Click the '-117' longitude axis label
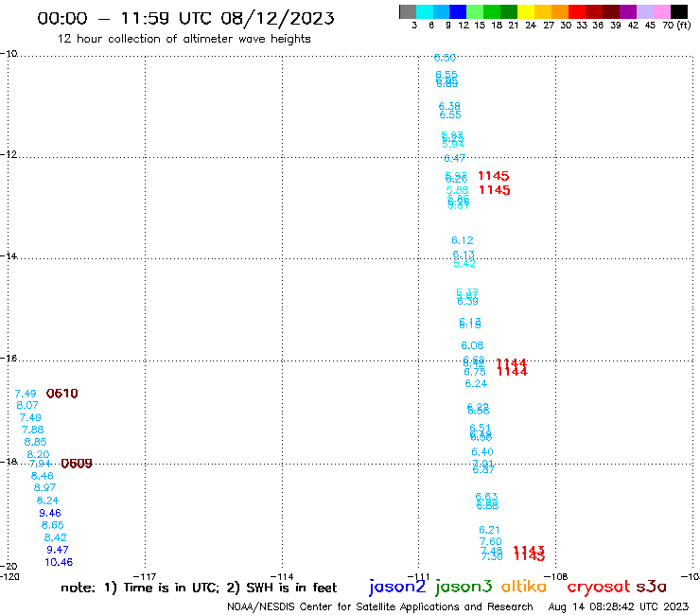700x615 pixels. [x=145, y=576]
